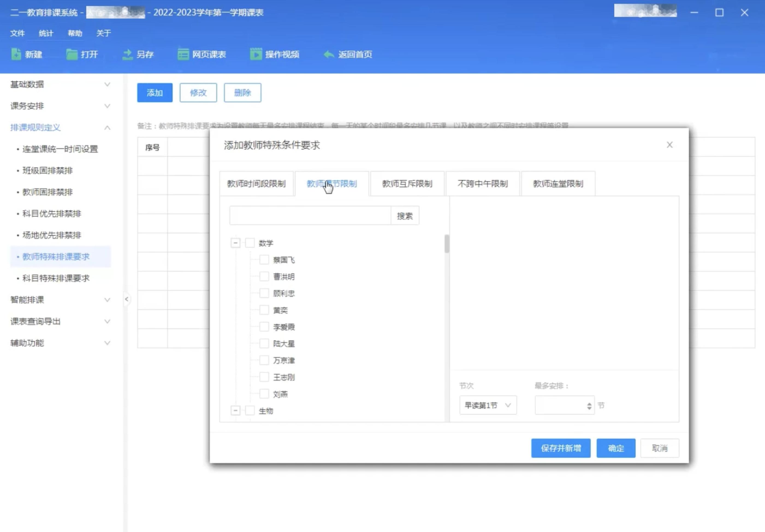Check the 刘燕 teacher checkbox
The width and height of the screenshot is (765, 532).
[x=264, y=394]
